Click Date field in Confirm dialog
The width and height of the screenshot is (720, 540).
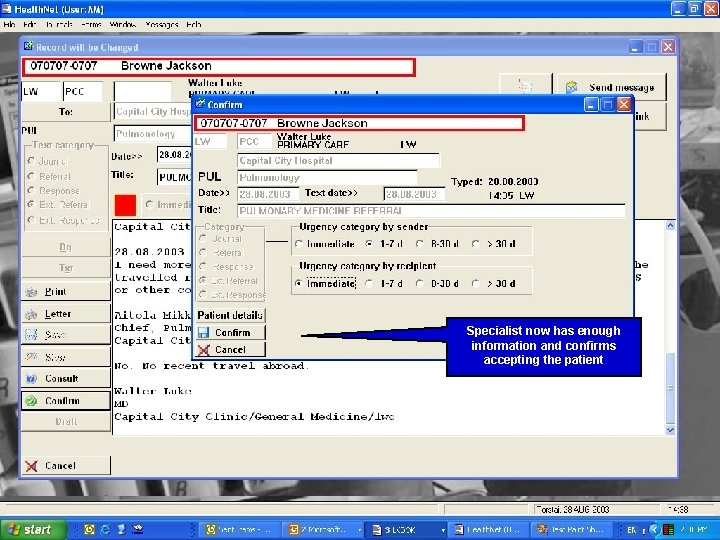[268, 194]
